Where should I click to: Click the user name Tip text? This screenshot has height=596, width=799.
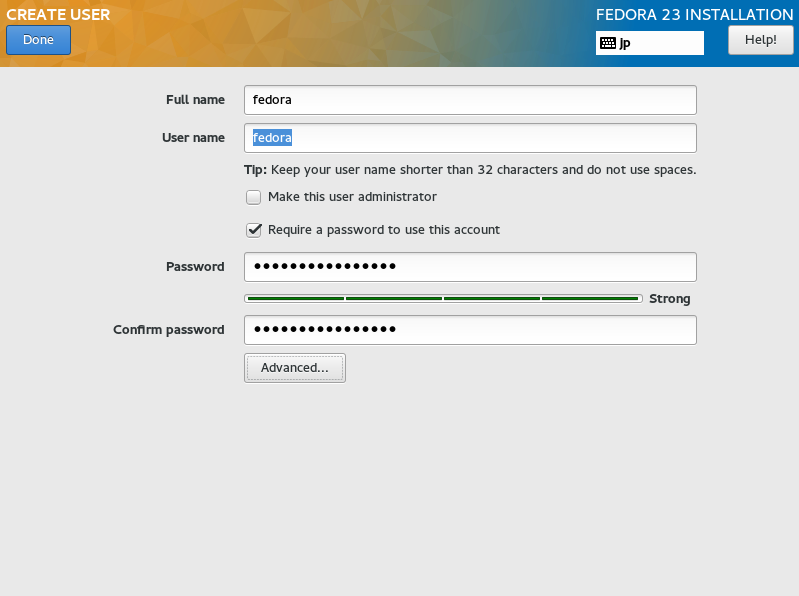pos(470,170)
